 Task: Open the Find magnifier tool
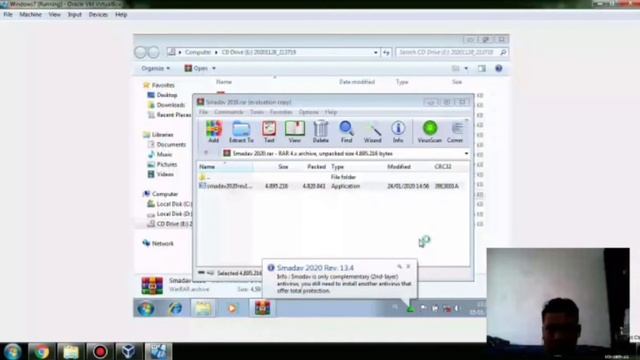tap(346, 131)
